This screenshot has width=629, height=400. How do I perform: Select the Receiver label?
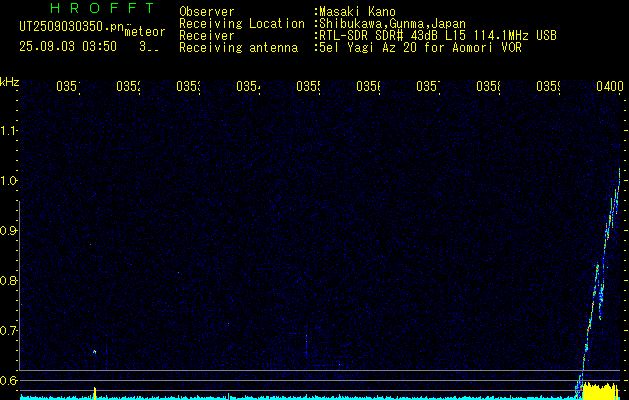[x=207, y=36]
